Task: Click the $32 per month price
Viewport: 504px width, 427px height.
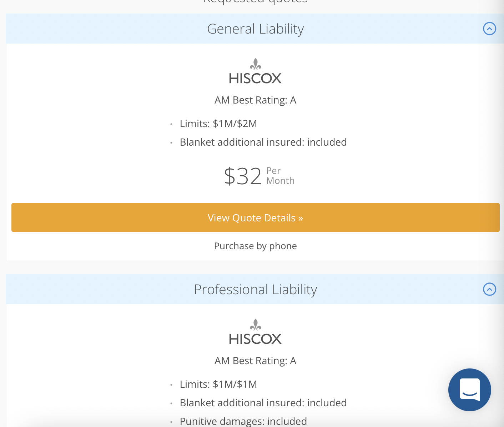Action: point(259,176)
